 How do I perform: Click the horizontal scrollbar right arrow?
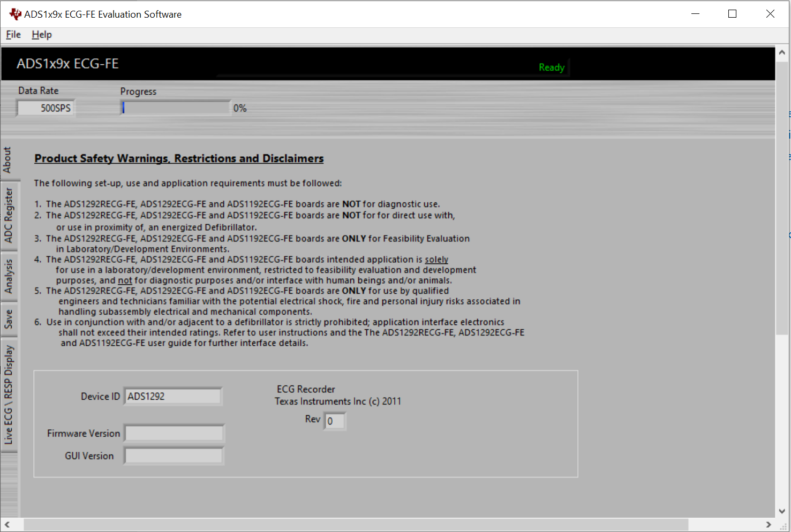(769, 525)
